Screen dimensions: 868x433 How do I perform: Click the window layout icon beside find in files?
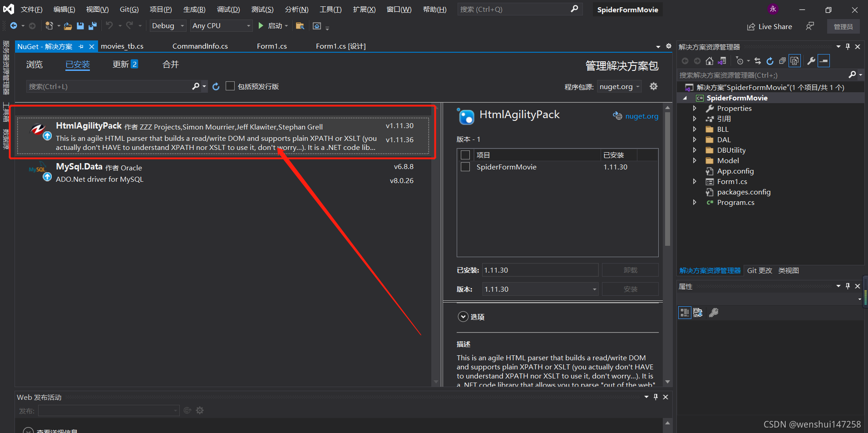(x=317, y=26)
